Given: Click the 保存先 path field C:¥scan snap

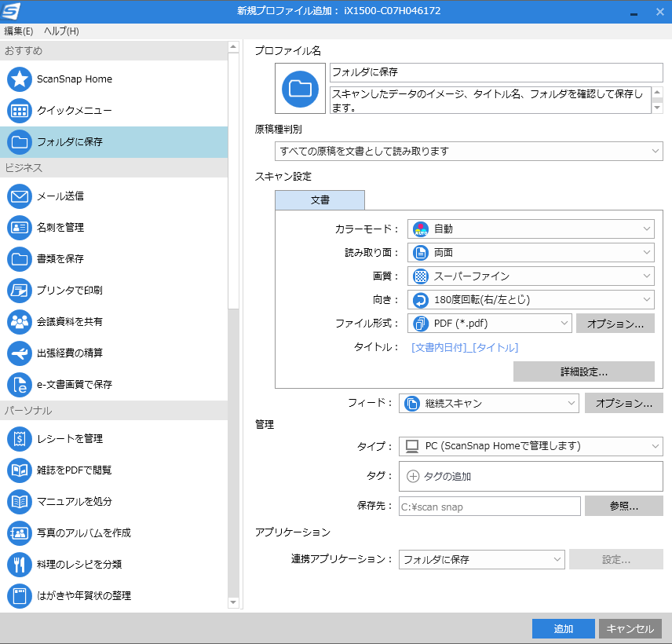Looking at the screenshot, I should click(x=489, y=507).
